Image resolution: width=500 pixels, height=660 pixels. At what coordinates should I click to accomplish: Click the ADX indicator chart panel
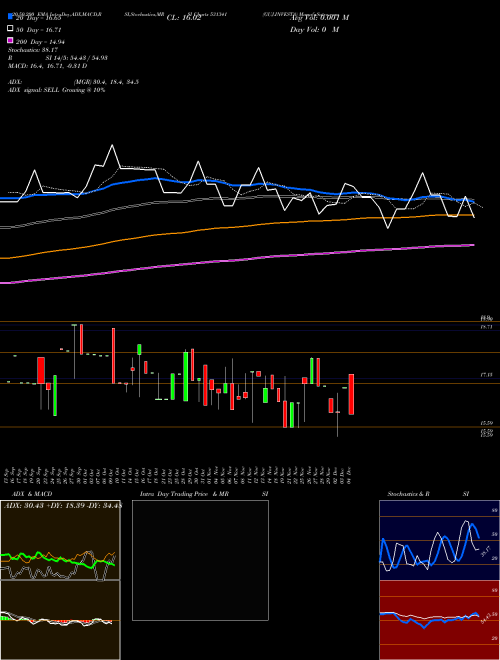[x=60, y=540]
